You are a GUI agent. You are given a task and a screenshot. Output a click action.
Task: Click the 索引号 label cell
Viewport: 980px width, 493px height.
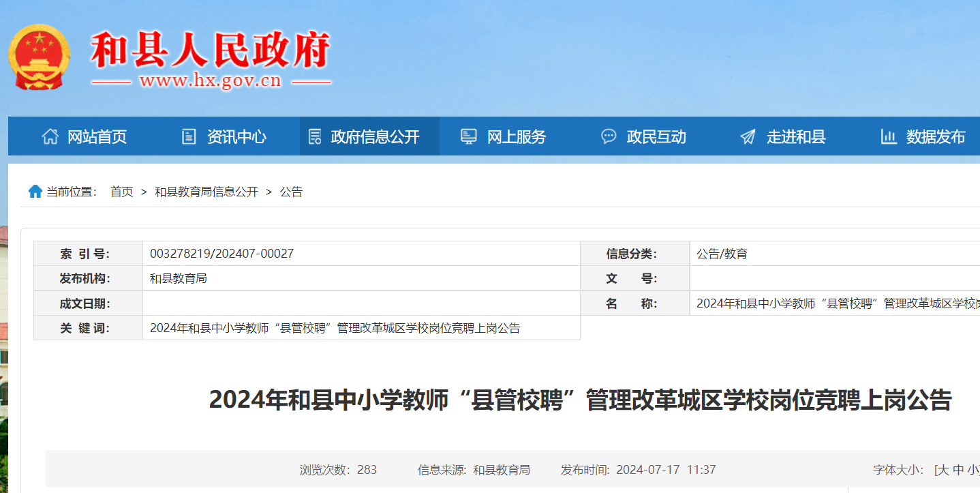[88, 254]
